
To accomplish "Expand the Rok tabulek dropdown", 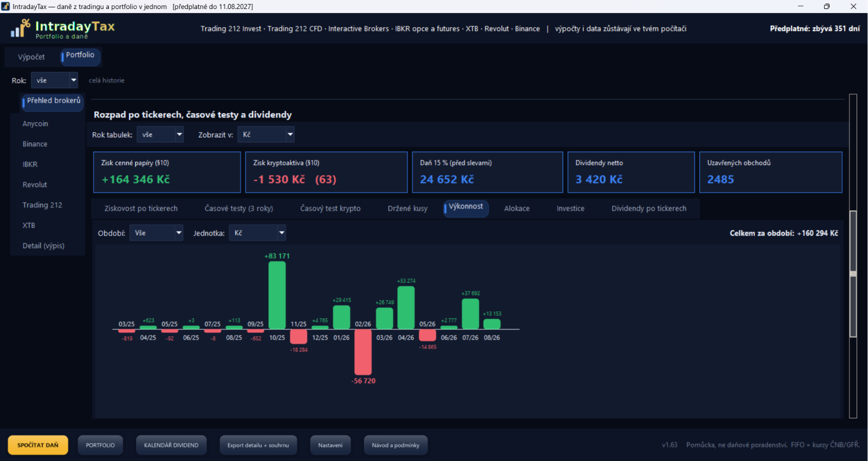I will point(160,134).
